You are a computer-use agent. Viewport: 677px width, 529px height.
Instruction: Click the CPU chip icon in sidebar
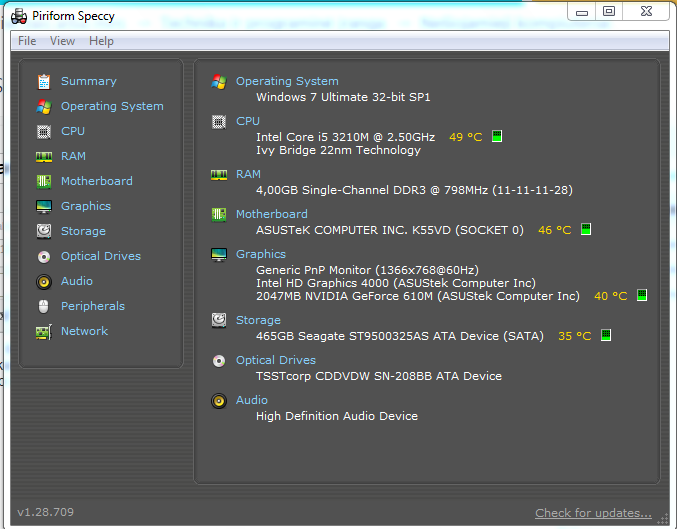44,131
